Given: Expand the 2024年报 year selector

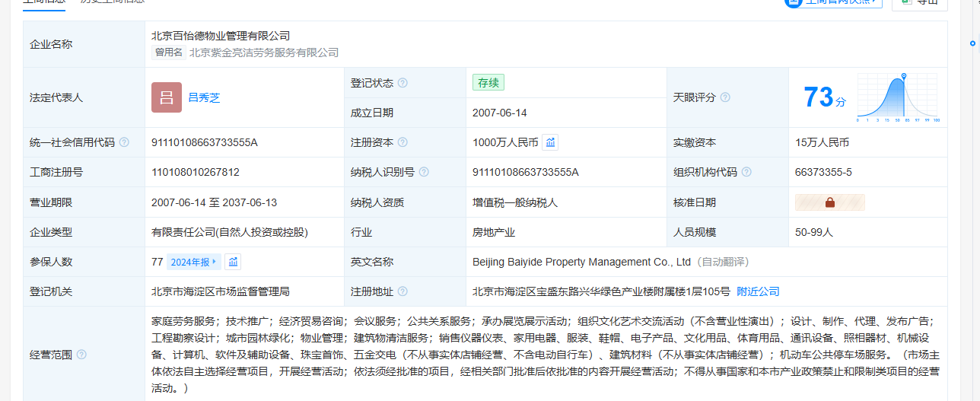Looking at the screenshot, I should [194, 262].
